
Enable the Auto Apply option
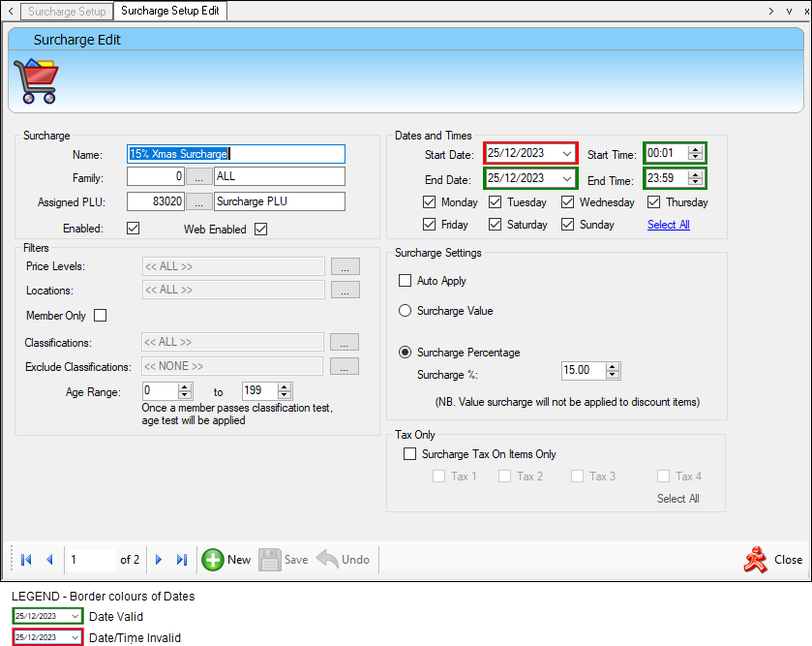[x=405, y=280]
